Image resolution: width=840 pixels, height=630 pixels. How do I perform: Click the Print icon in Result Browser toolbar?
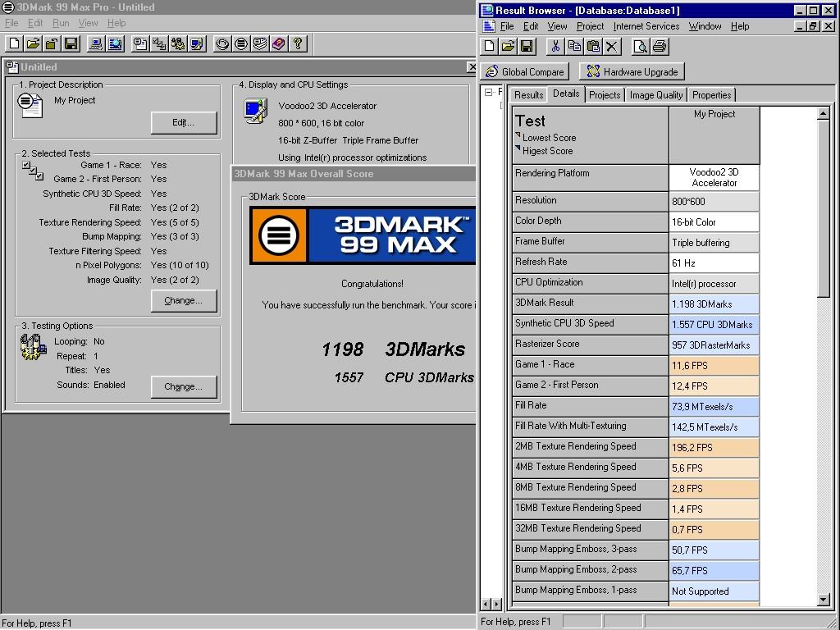coord(660,46)
